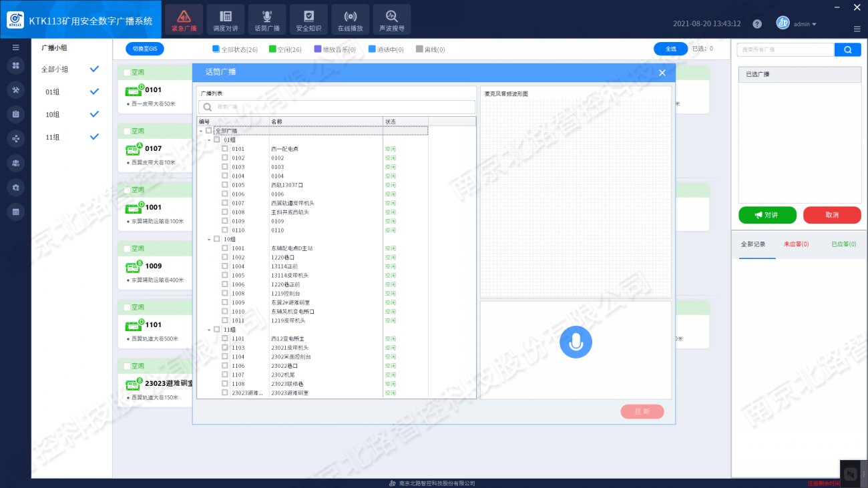
Task: Tick the checkbox for broadcast 1009
Action: click(225, 302)
